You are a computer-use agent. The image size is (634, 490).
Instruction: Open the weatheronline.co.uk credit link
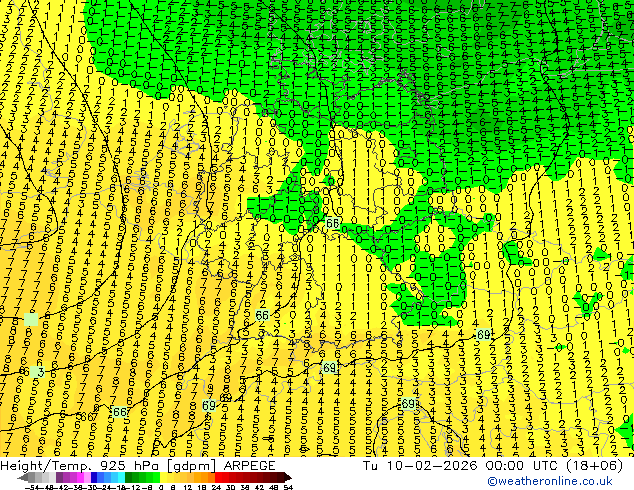coord(550,481)
